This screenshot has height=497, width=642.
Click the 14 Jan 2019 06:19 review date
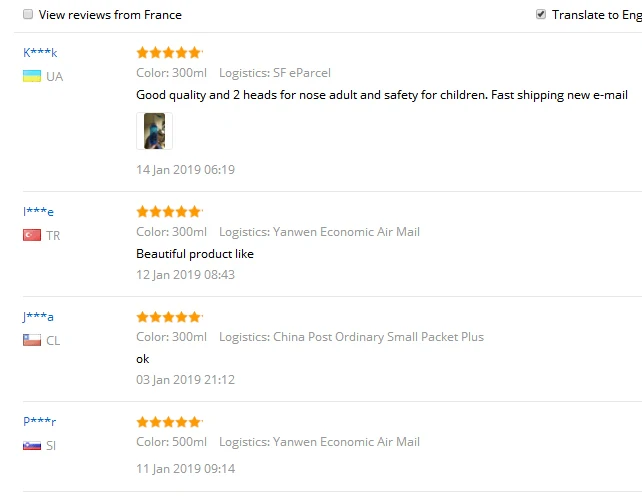[185, 169]
